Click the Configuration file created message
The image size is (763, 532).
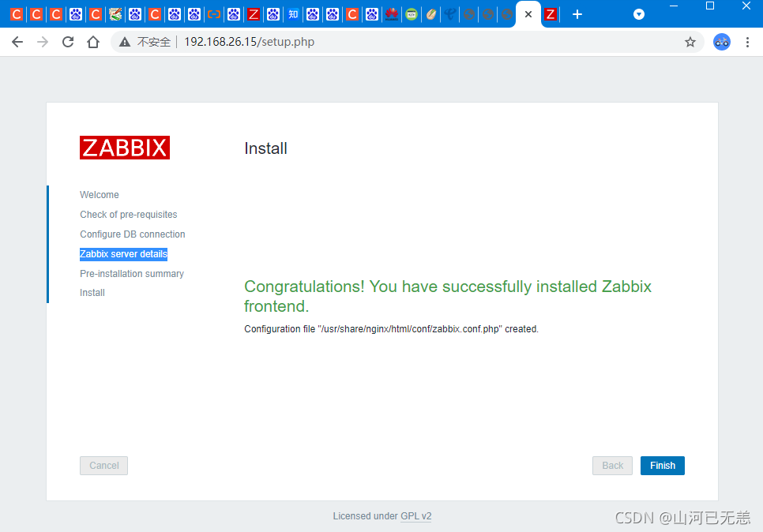391,329
